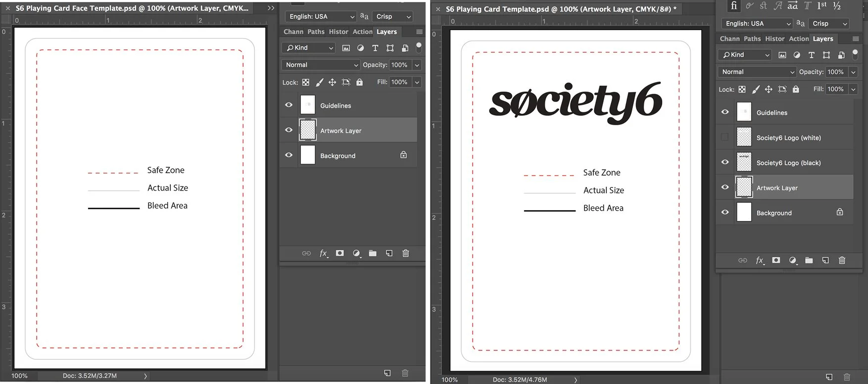Toggle layer filtering switch in right panel
Image resolution: width=868 pixels, height=384 pixels.
pyautogui.click(x=855, y=54)
